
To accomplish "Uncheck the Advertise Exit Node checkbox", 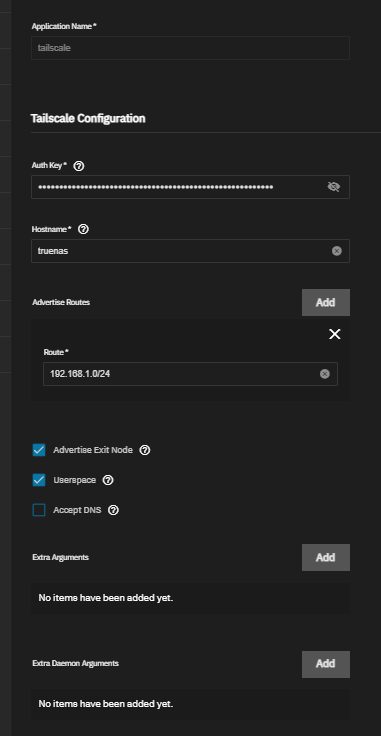I will 39,450.
